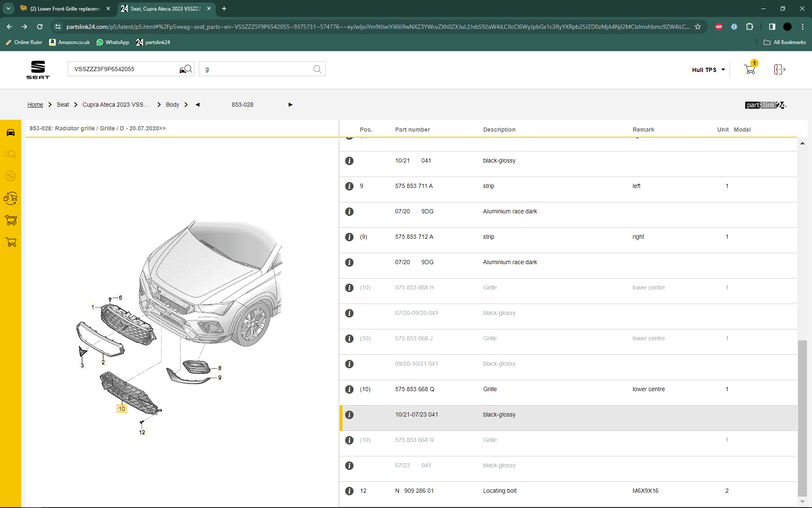Viewport: 812px width, 508px height.
Task: Click the shopping cart icon in header
Action: point(749,69)
